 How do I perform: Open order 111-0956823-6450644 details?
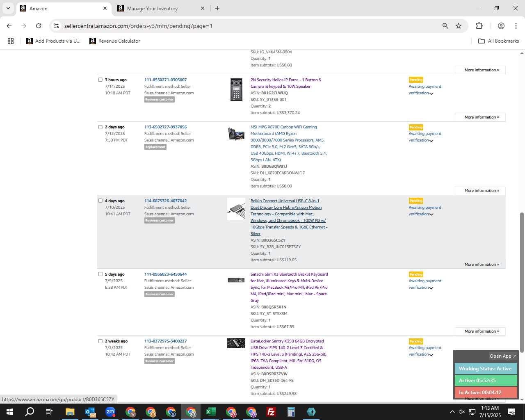(165, 274)
